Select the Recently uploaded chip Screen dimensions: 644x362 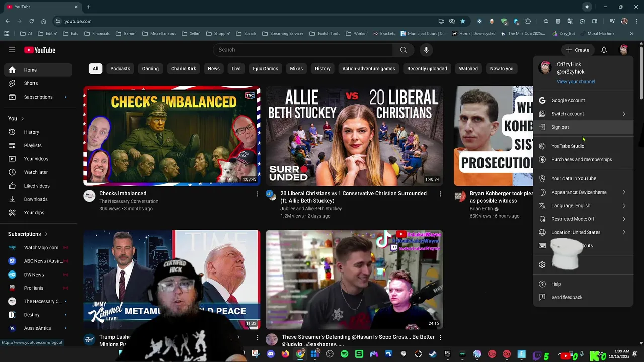pos(427,69)
